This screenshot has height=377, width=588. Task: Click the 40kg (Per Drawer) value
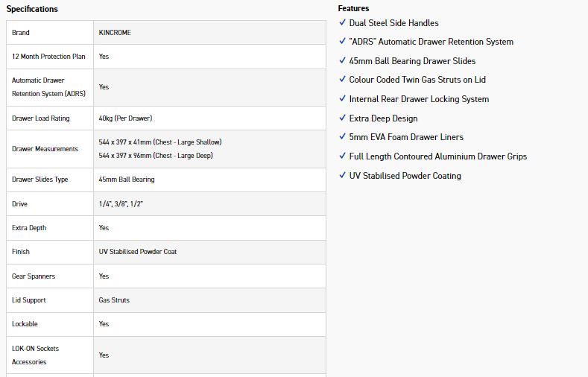click(125, 118)
